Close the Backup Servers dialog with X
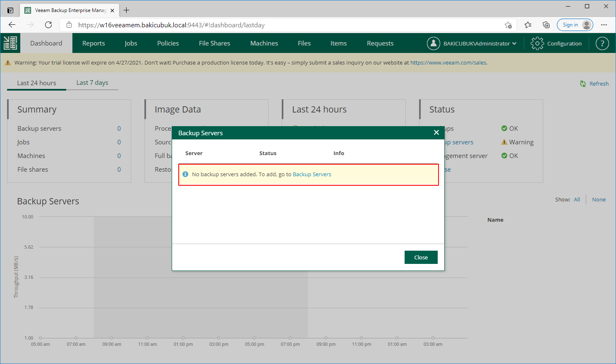Viewport: 616px width, 364px height. point(436,132)
